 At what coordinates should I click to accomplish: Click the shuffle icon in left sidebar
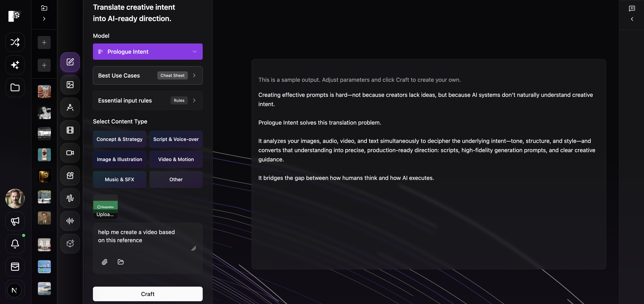click(15, 42)
